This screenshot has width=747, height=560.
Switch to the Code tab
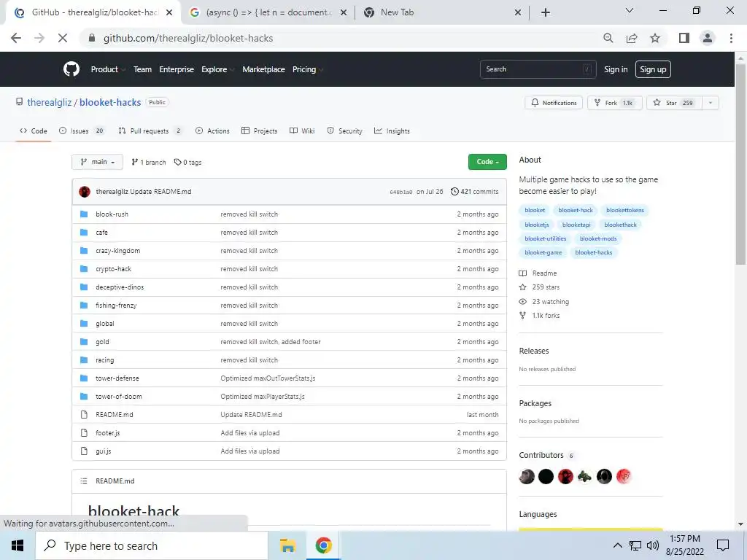[34, 131]
